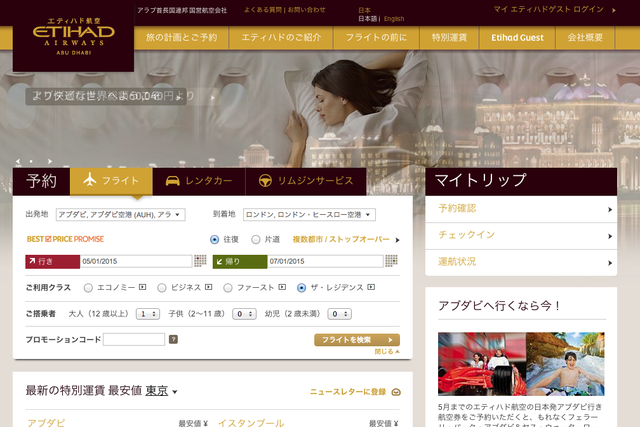Click the 行き departure date field
This screenshot has width=640, height=427.
pyautogui.click(x=136, y=261)
